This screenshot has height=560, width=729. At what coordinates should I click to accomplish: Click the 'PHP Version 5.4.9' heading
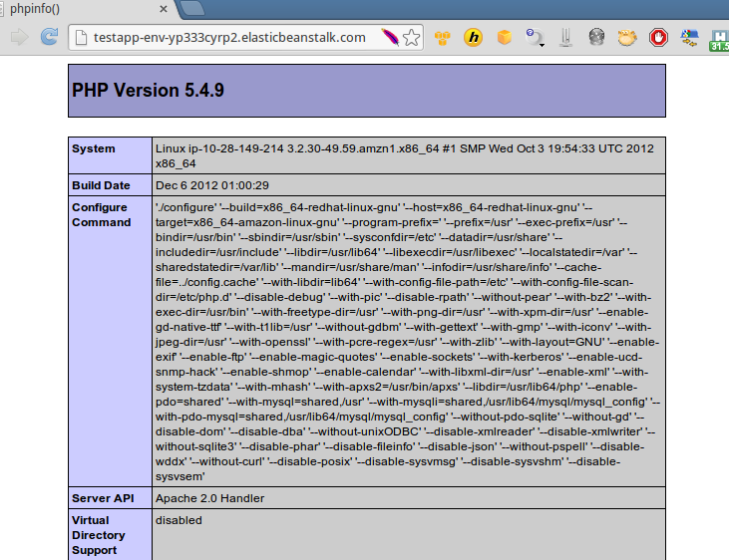pos(148,90)
